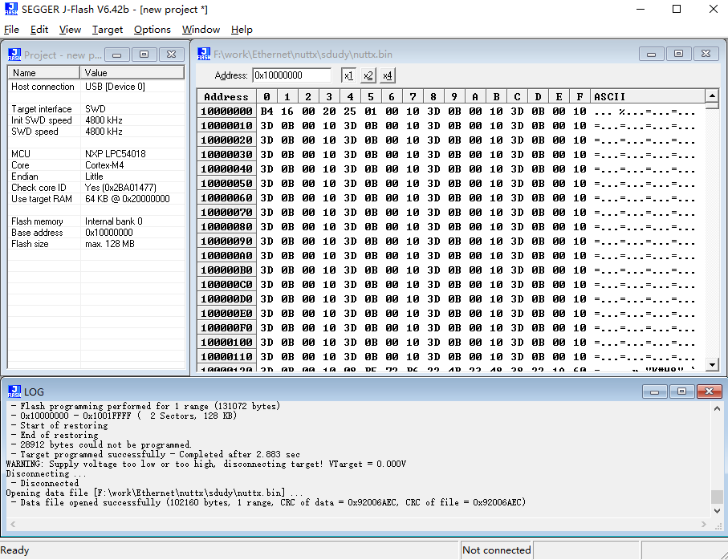Click address row 10000000 in hex view

point(226,111)
